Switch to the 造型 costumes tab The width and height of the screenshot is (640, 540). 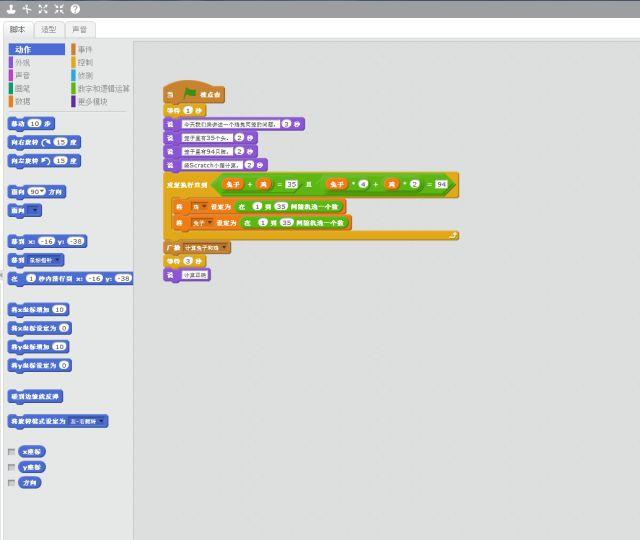click(49, 29)
